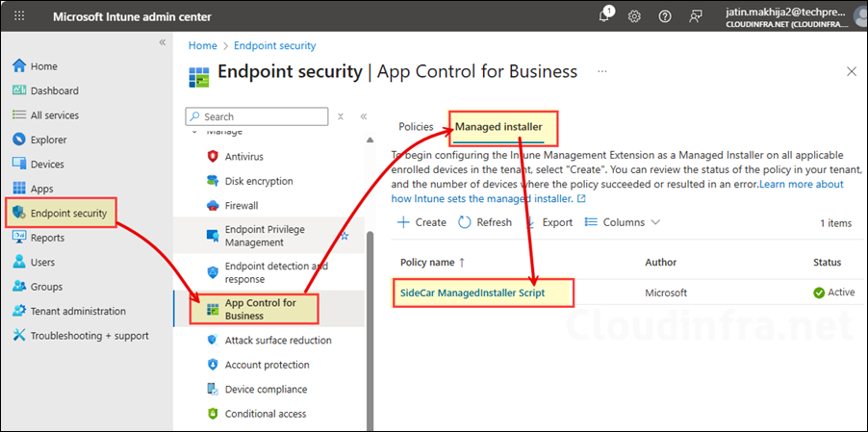Favorite Endpoint Privilege Management with star
The width and height of the screenshot is (868, 432).
click(x=345, y=236)
